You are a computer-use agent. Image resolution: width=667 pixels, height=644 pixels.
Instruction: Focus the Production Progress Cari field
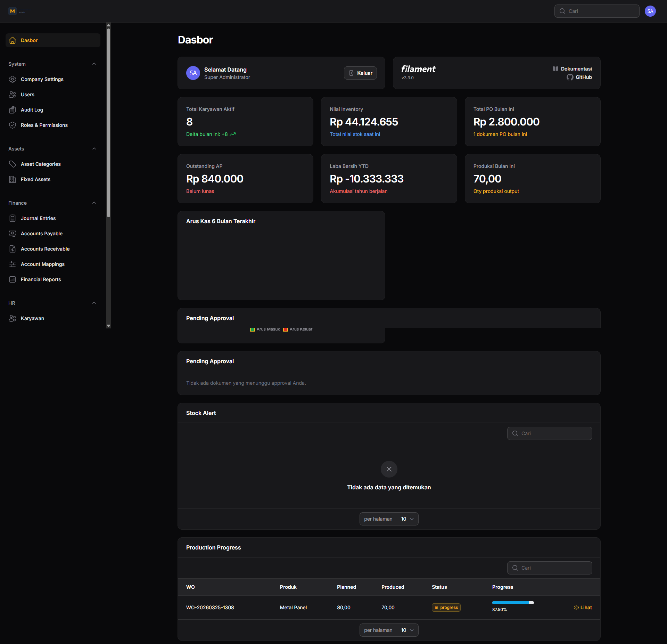coord(550,568)
